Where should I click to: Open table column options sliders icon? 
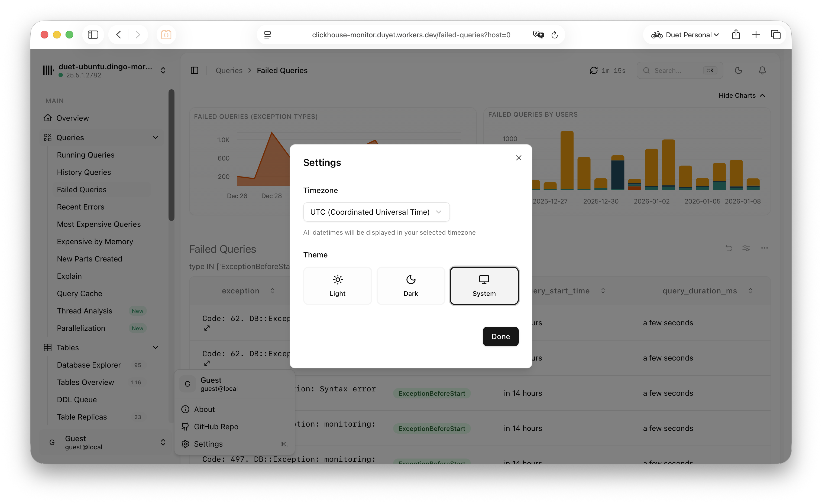pyautogui.click(x=746, y=248)
